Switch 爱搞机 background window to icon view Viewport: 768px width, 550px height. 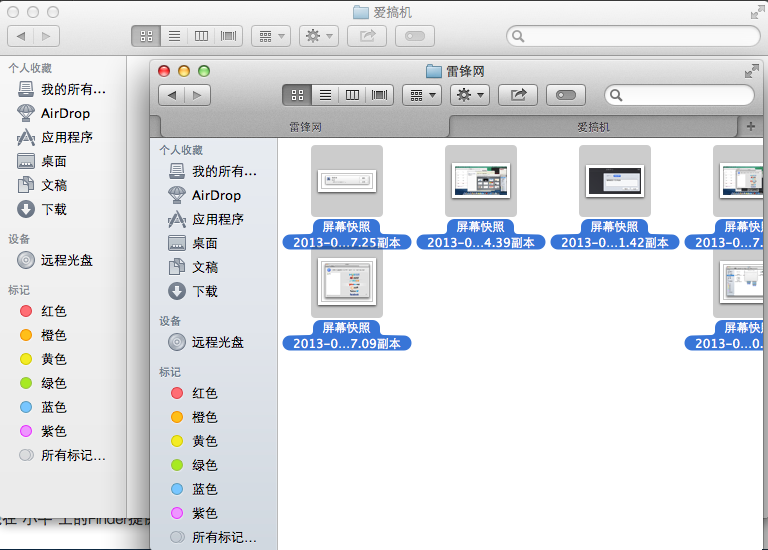146,36
